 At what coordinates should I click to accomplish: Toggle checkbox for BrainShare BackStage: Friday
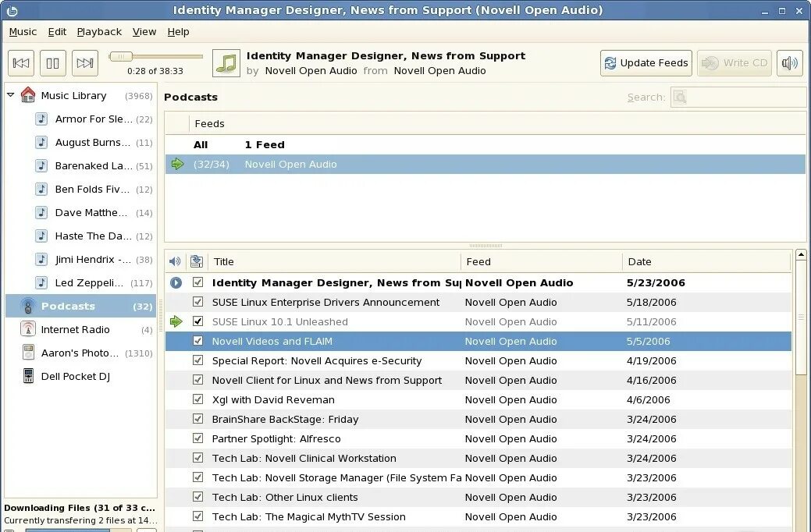coord(197,419)
